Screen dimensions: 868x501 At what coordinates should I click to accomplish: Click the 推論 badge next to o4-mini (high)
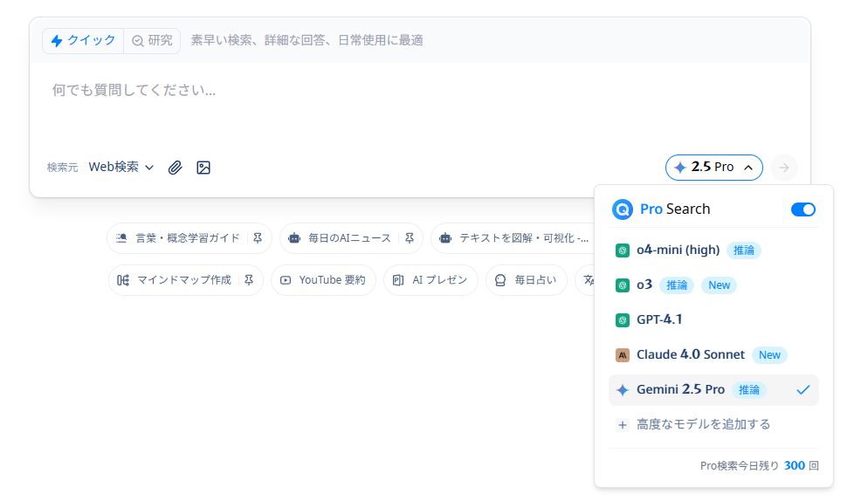(743, 250)
